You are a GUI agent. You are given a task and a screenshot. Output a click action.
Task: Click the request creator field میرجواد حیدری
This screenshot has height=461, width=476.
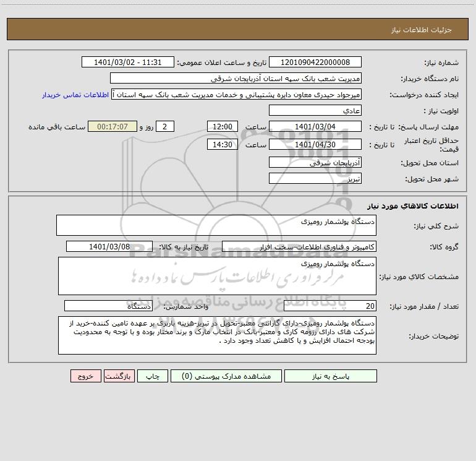237,95
